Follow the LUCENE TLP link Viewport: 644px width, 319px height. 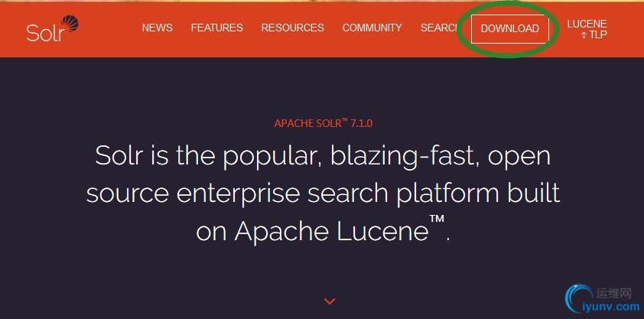(587, 30)
